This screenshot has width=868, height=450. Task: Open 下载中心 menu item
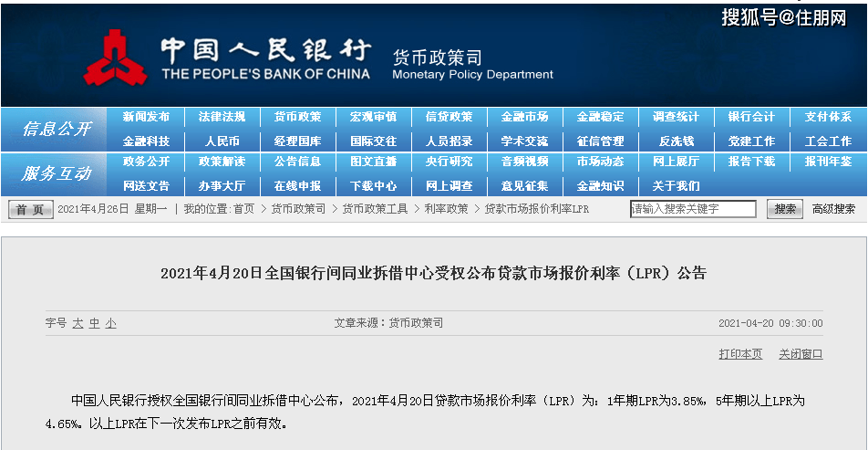374,185
